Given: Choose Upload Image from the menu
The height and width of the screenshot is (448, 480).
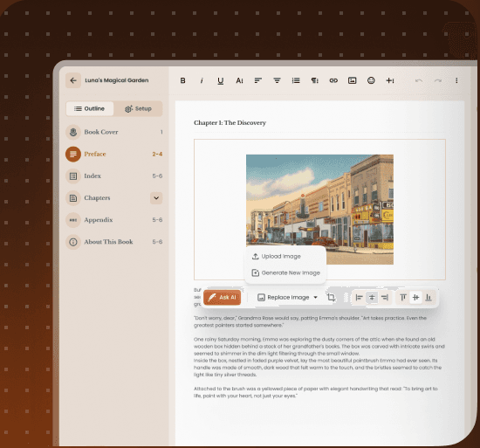Looking at the screenshot, I should 285,256.
